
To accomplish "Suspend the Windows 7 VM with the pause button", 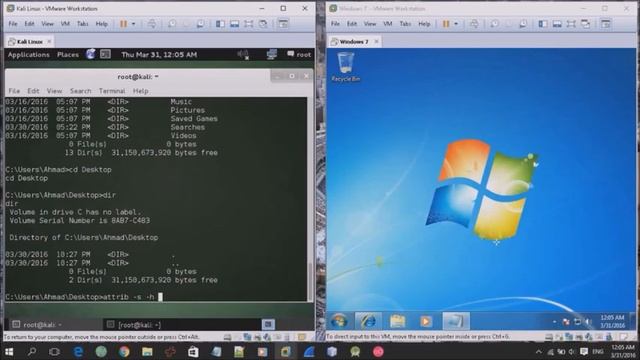I will [446, 24].
